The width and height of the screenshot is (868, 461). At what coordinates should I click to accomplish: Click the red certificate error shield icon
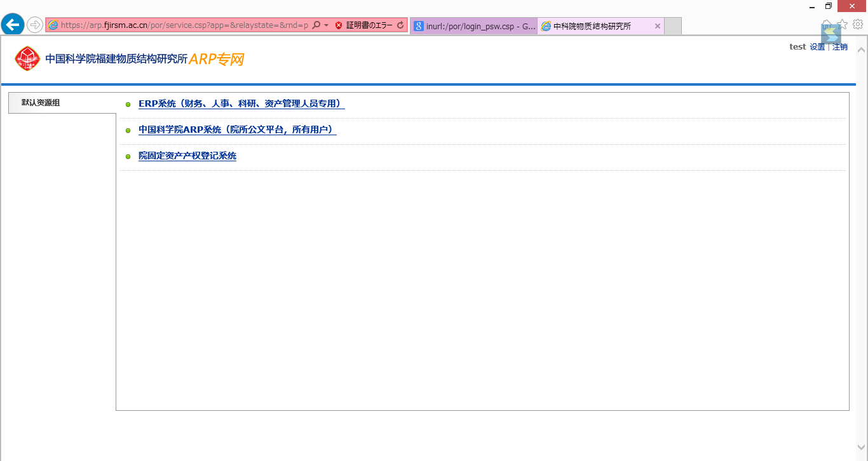click(339, 25)
